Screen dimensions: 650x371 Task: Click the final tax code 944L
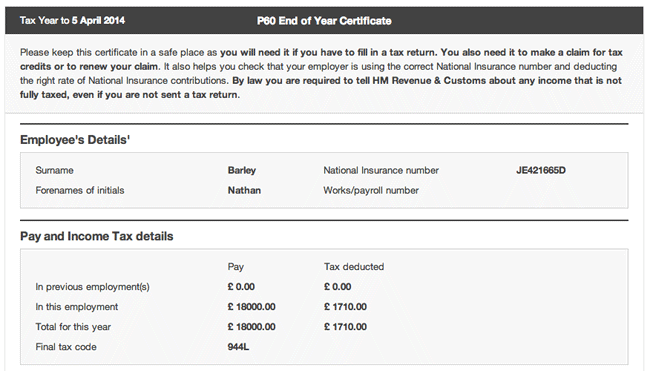pyautogui.click(x=238, y=347)
